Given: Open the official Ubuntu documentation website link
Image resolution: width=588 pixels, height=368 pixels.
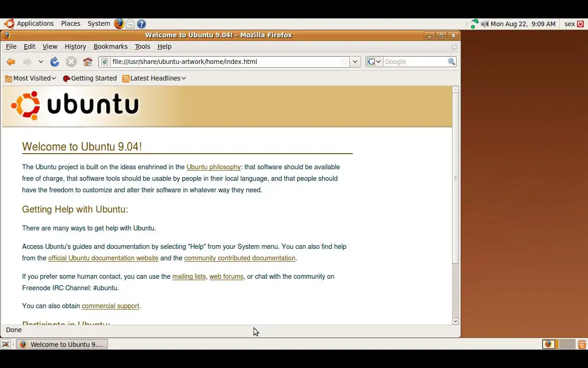Looking at the screenshot, I should tap(103, 258).
